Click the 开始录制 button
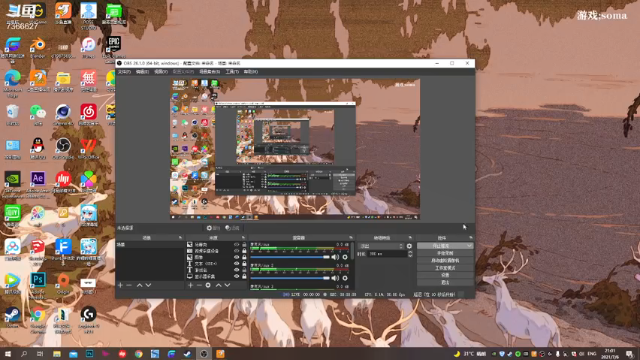This screenshot has height=360, width=640. pyautogui.click(x=445, y=253)
